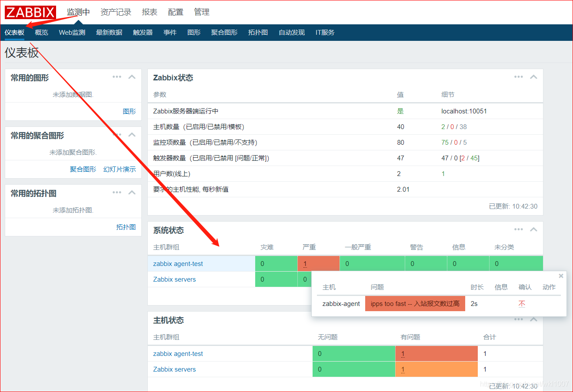Click the ZABBIX logo
573x392 pixels.
pos(30,12)
